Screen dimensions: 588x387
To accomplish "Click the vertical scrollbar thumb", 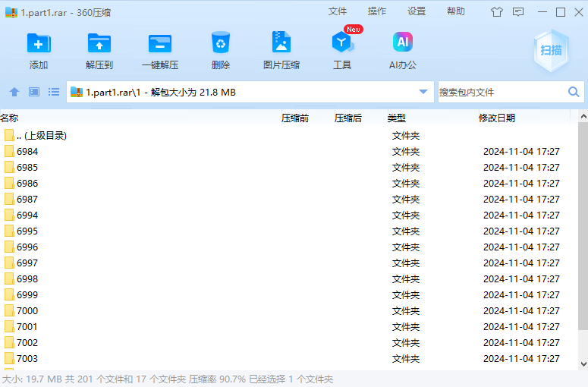I will (x=583, y=226).
